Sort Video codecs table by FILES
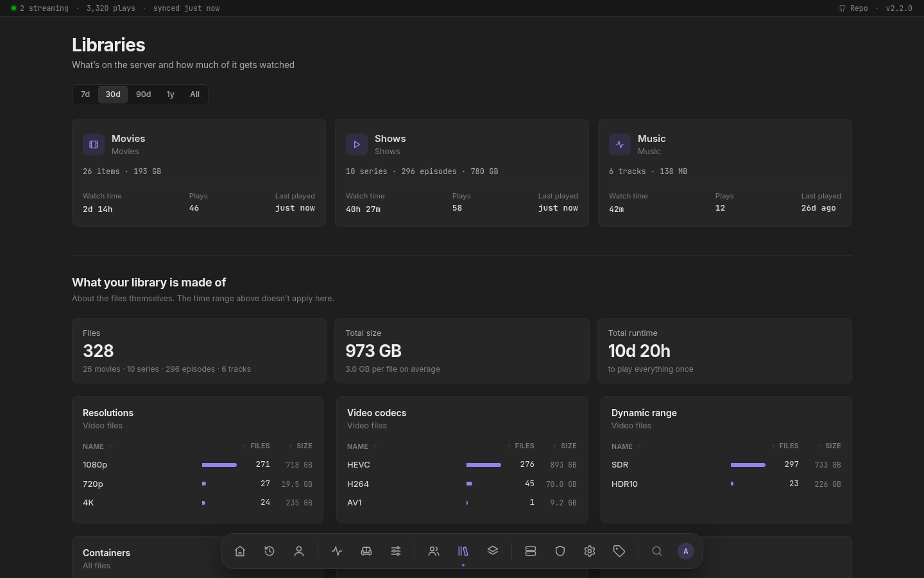 pyautogui.click(x=520, y=446)
